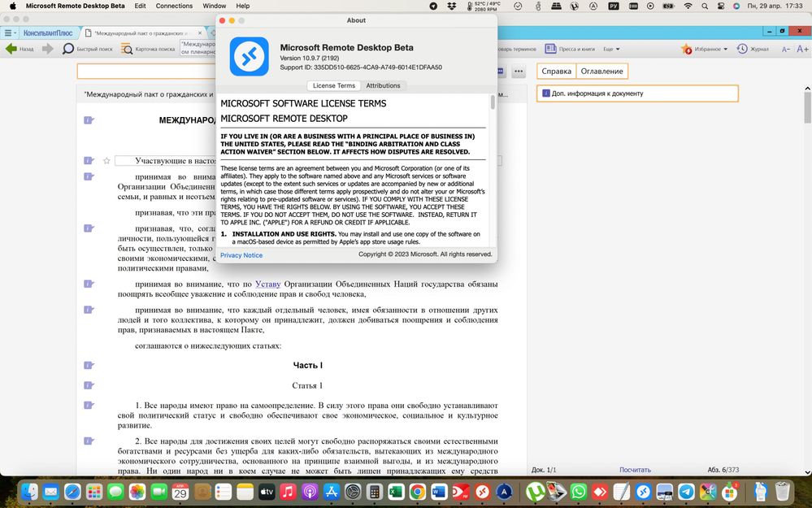Select the Международный пакт document tab
The image size is (812, 508).
click(x=141, y=33)
